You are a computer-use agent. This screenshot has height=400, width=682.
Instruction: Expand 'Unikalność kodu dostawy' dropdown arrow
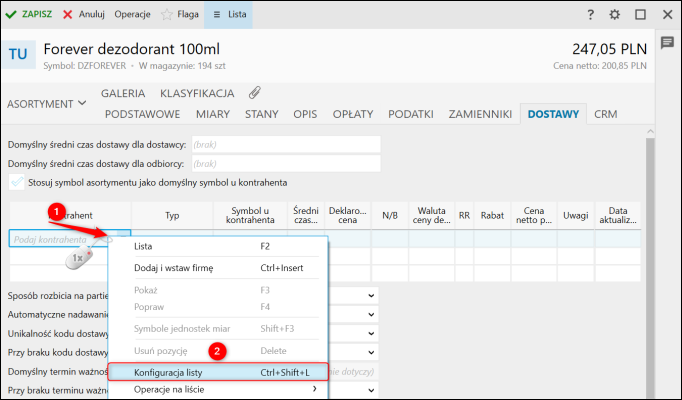371,333
